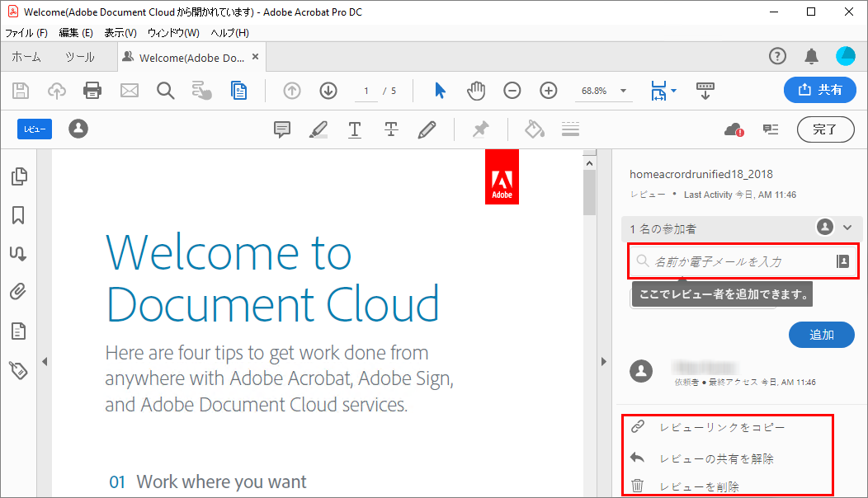868x498 pixels.
Task: Open the Bookmarks side panel
Action: click(18, 215)
